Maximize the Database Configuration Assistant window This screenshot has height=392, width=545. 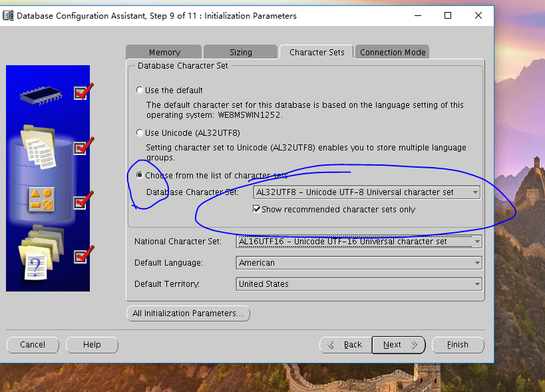[448, 15]
